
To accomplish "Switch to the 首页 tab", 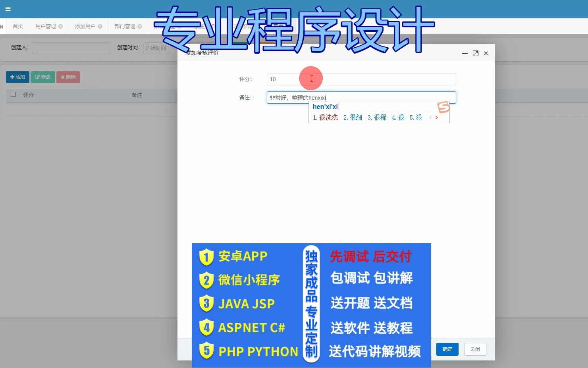I will 18,26.
